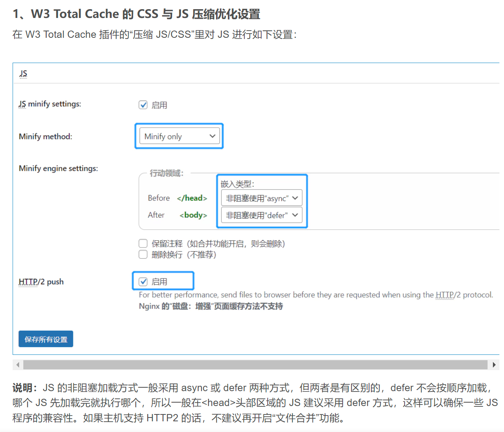Click the JS minify settings label
The image size is (504, 432).
[50, 104]
